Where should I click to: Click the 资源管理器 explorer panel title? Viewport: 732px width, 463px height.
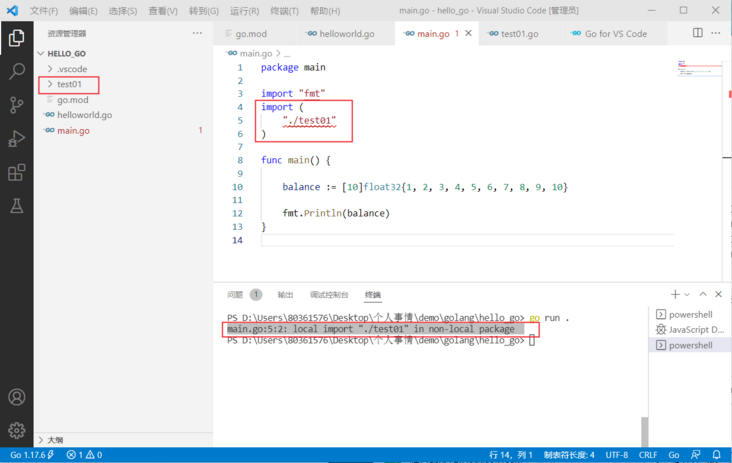tap(67, 34)
